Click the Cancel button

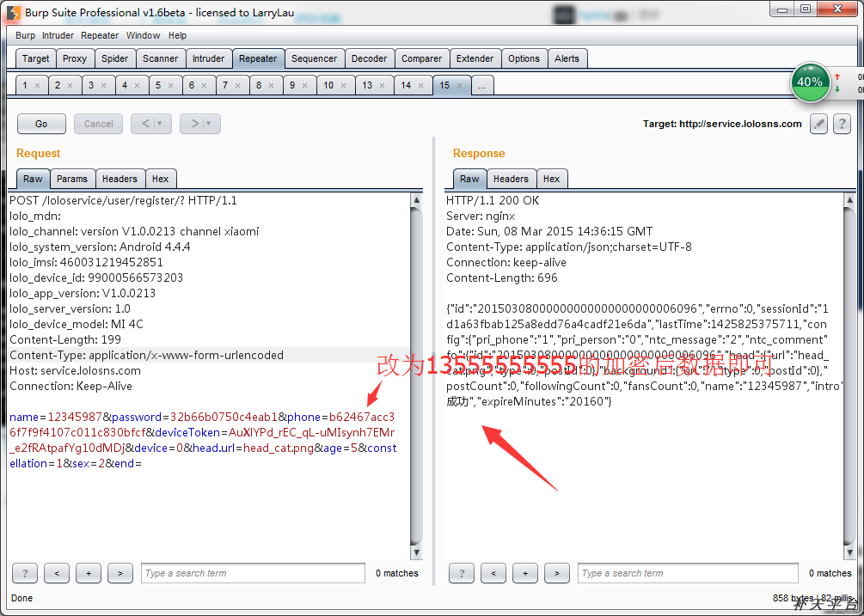coord(99,124)
